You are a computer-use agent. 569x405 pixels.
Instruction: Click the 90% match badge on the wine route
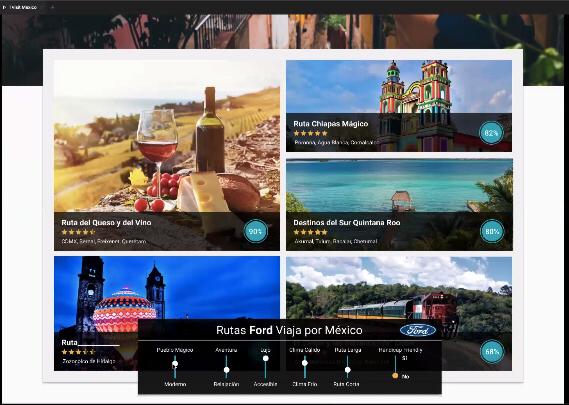point(255,231)
